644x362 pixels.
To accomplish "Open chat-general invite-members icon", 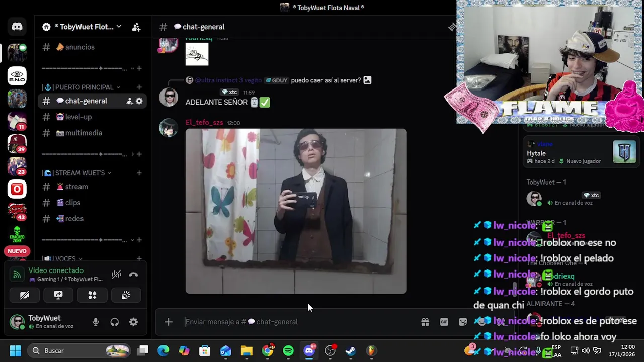I will click(129, 101).
